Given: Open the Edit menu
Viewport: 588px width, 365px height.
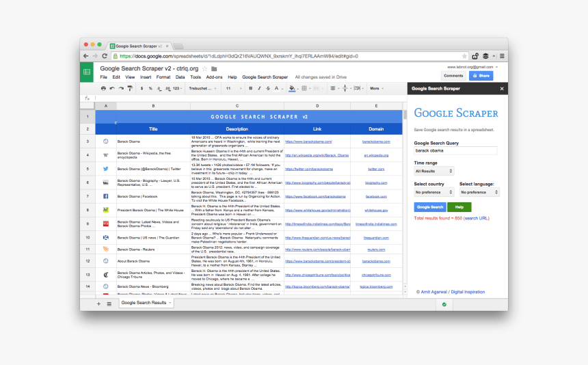Looking at the screenshot, I should (x=116, y=77).
